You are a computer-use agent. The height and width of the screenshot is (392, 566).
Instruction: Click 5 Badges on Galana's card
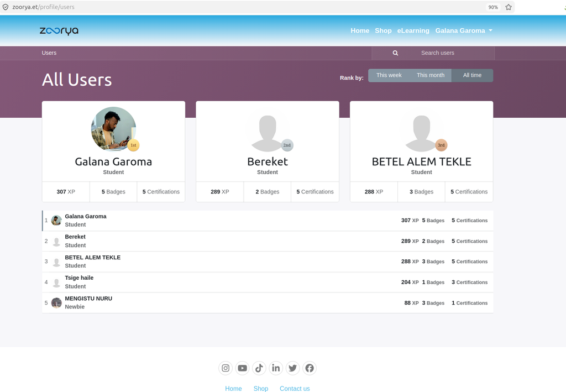pyautogui.click(x=113, y=192)
